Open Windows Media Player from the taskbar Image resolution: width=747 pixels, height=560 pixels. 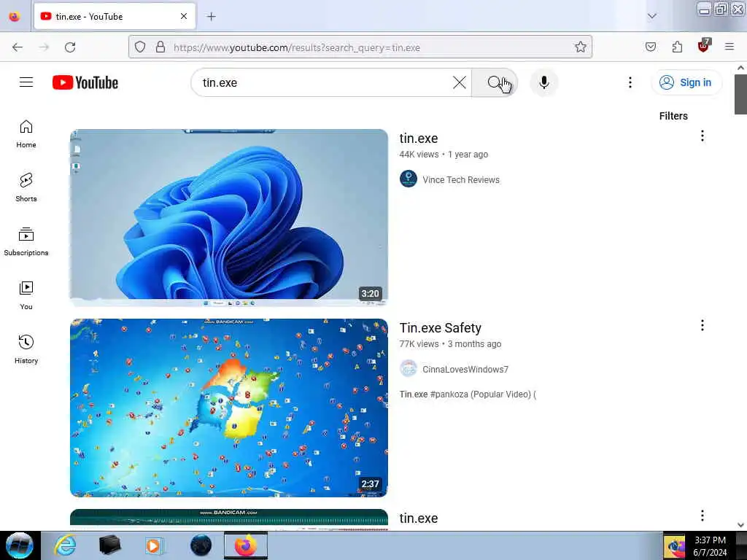[x=153, y=545]
